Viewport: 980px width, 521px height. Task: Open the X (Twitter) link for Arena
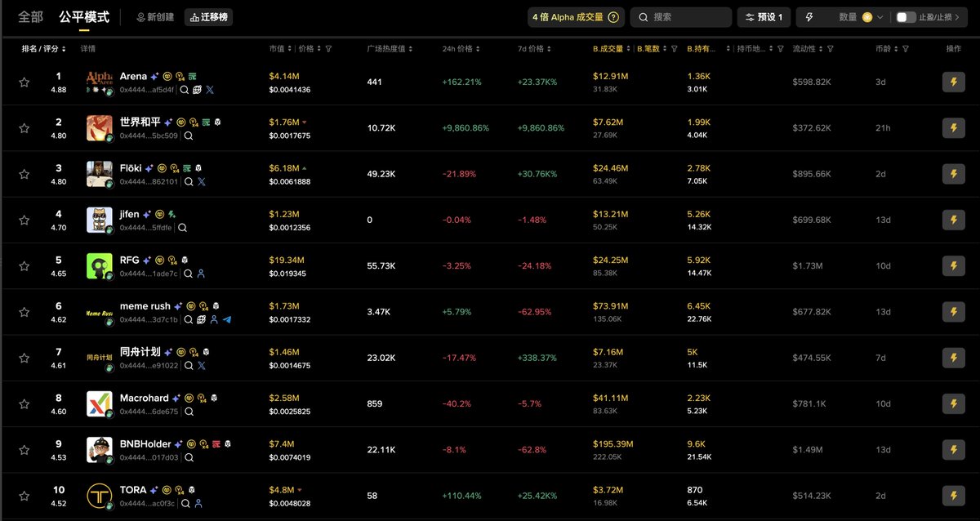point(210,90)
